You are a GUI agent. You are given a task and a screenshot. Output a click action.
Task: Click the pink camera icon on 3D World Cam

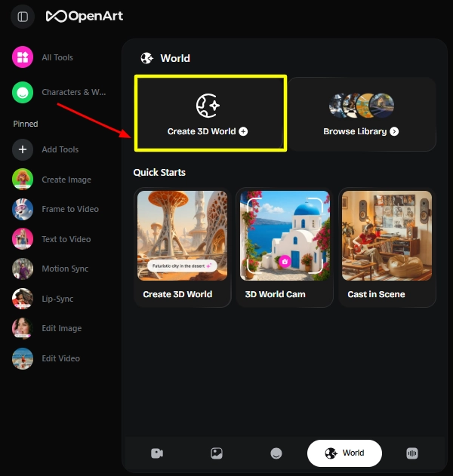(x=285, y=261)
